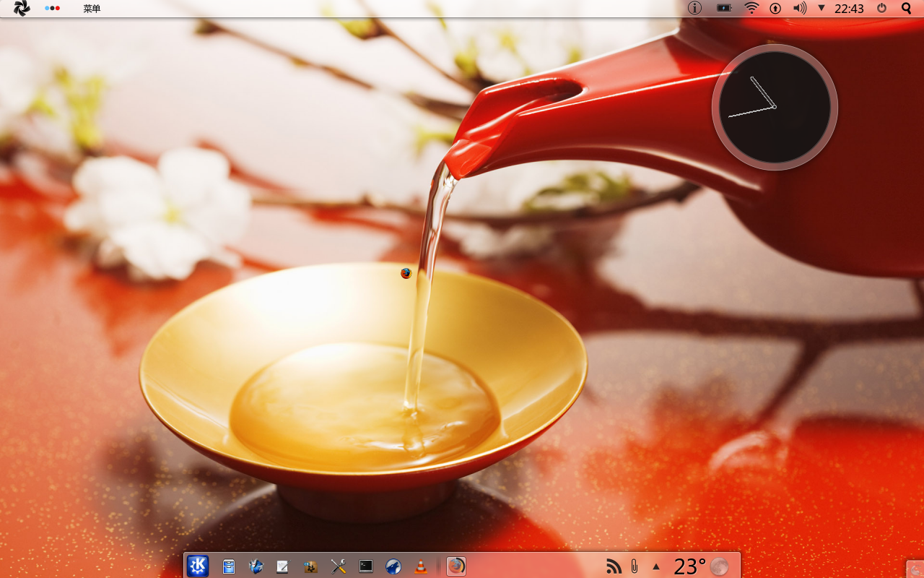This screenshot has width=924, height=578.
Task: Launch the brown box app icon in dock
Action: click(310, 566)
